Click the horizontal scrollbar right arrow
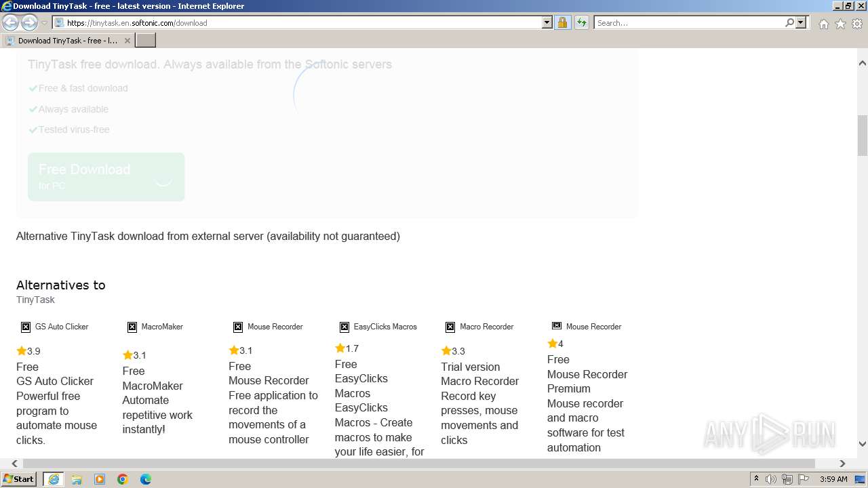The height and width of the screenshot is (488, 868). point(842,464)
